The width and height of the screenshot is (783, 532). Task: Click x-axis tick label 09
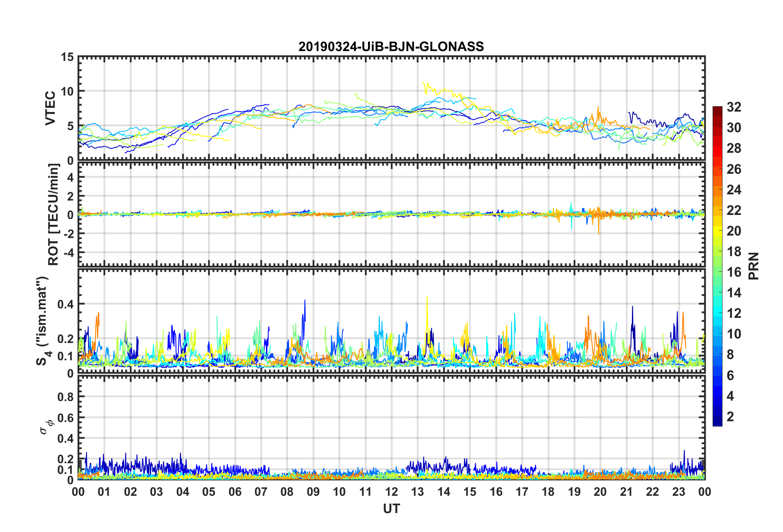point(313,492)
